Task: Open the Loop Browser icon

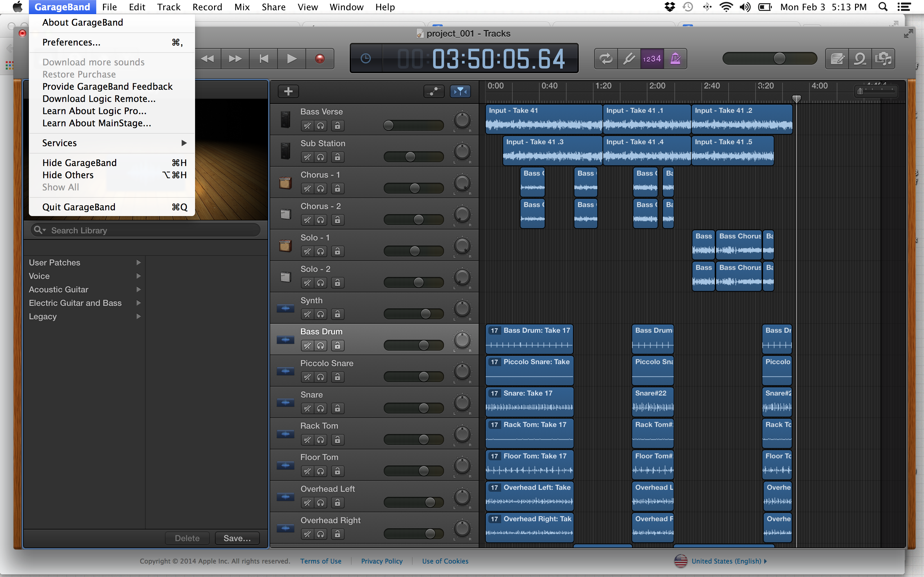Action: pos(860,58)
